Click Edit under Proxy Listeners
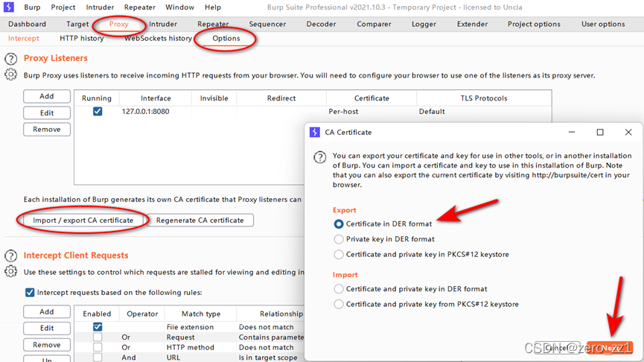Image resolution: width=644 pixels, height=362 pixels. [47, 112]
